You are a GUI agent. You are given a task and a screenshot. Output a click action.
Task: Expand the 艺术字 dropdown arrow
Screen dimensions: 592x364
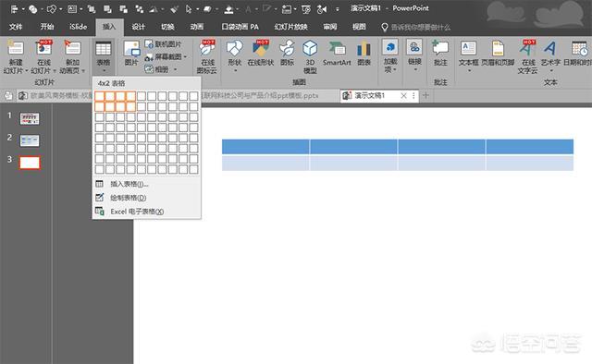click(x=550, y=70)
